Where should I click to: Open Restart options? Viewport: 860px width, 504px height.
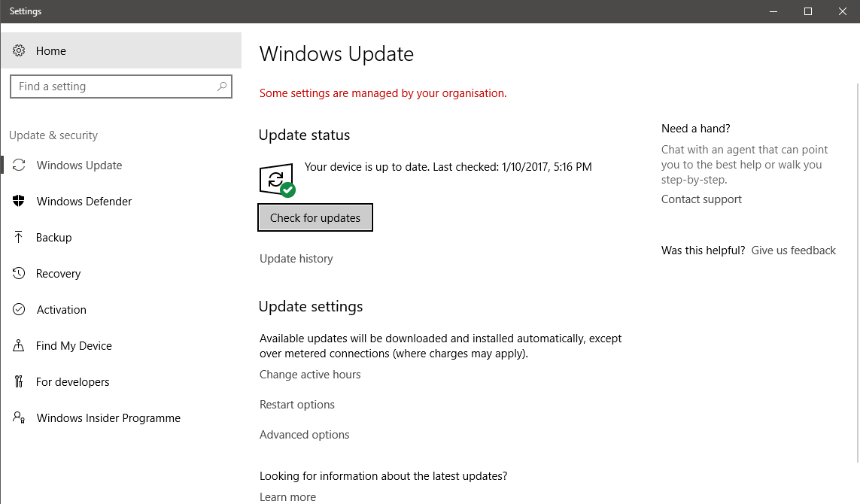click(x=296, y=405)
